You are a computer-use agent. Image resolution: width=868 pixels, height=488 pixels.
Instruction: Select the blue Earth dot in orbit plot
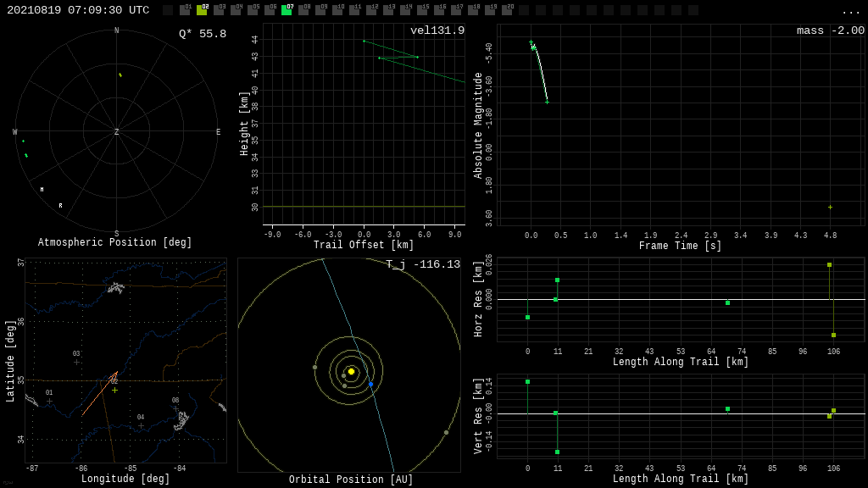[x=370, y=384]
